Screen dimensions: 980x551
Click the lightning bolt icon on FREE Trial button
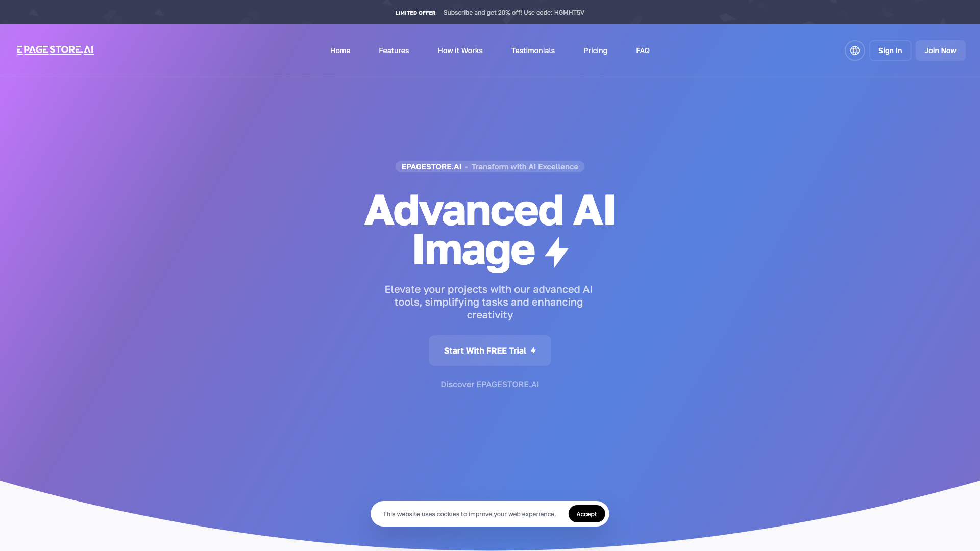point(534,350)
